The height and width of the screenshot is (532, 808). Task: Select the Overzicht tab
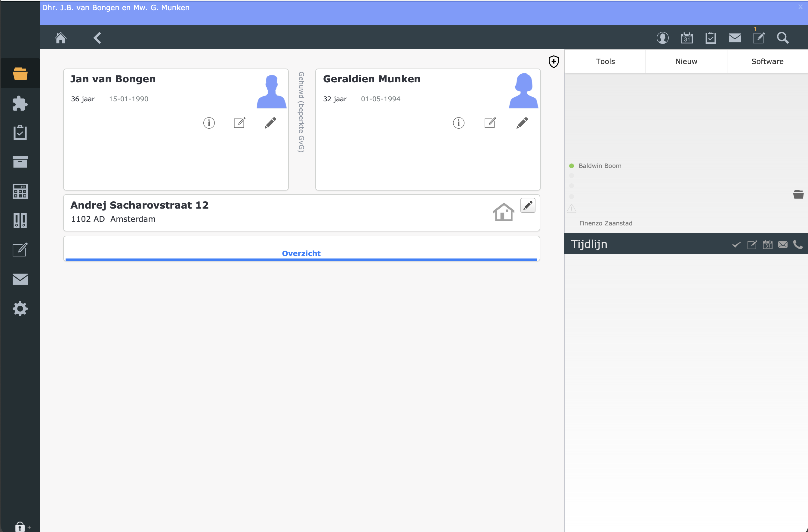(301, 253)
